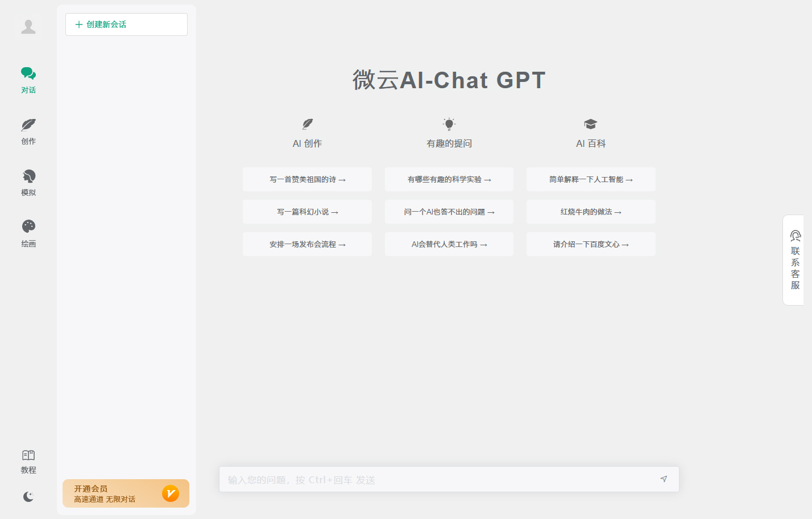Click the orange V membership badge icon
The image size is (812, 519).
tap(171, 493)
